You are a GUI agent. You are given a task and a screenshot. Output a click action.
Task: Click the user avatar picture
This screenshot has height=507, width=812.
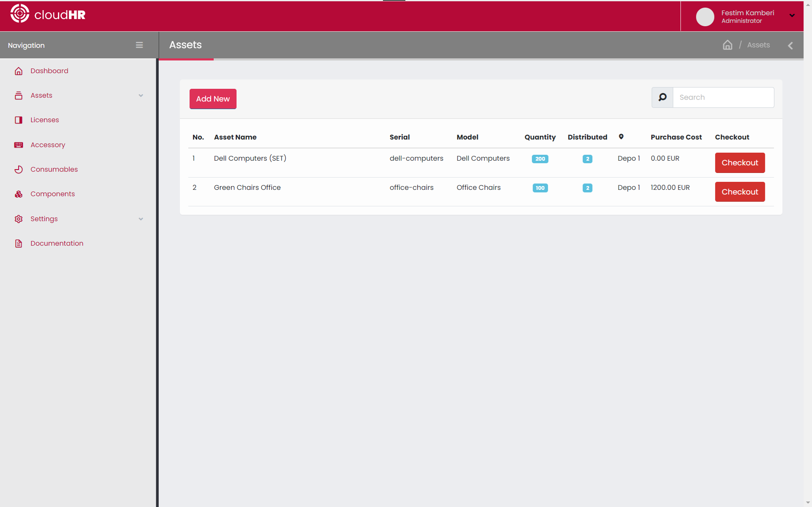[x=705, y=17]
